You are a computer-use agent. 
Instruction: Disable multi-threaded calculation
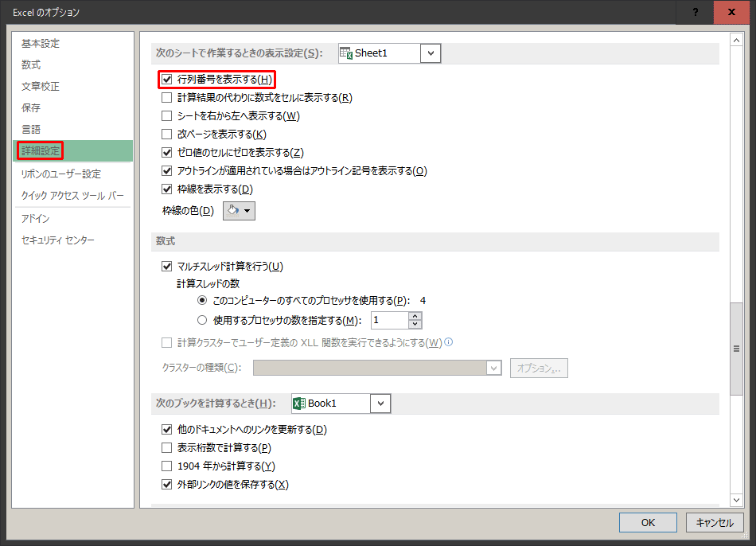pyautogui.click(x=167, y=266)
